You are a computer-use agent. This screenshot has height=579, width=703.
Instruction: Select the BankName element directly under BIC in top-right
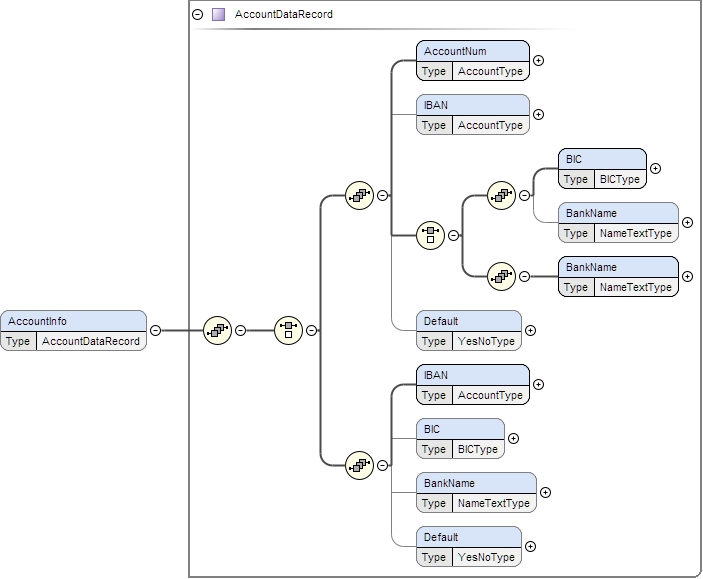point(618,222)
